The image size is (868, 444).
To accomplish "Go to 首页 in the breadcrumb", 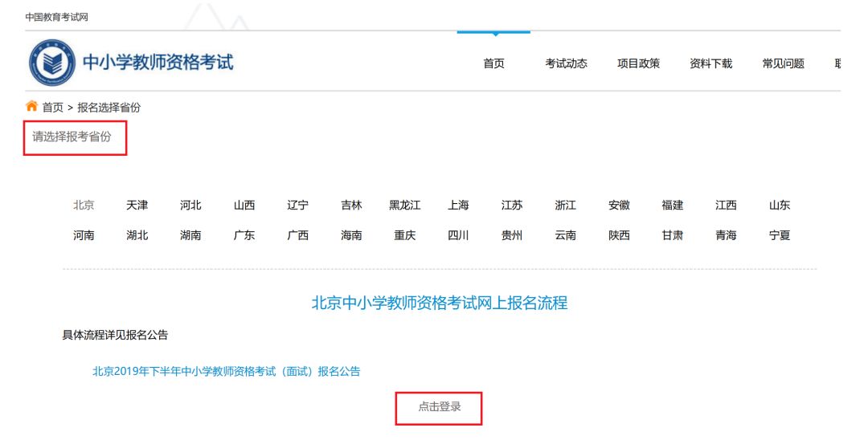I will pyautogui.click(x=52, y=108).
